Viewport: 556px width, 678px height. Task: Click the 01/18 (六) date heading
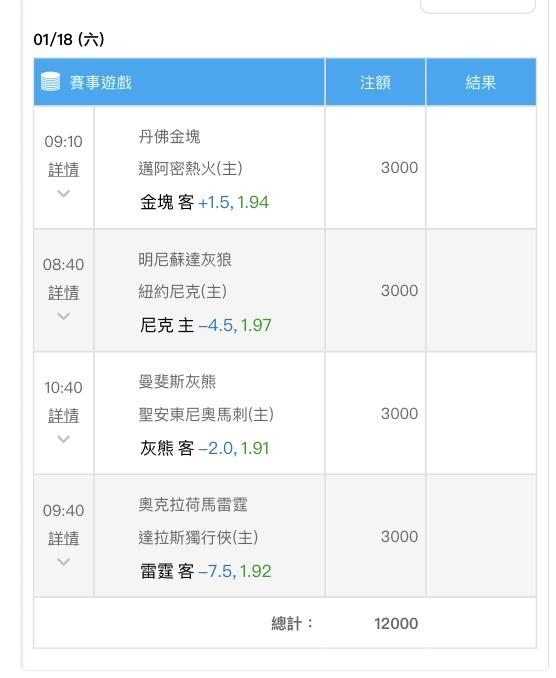(x=69, y=39)
